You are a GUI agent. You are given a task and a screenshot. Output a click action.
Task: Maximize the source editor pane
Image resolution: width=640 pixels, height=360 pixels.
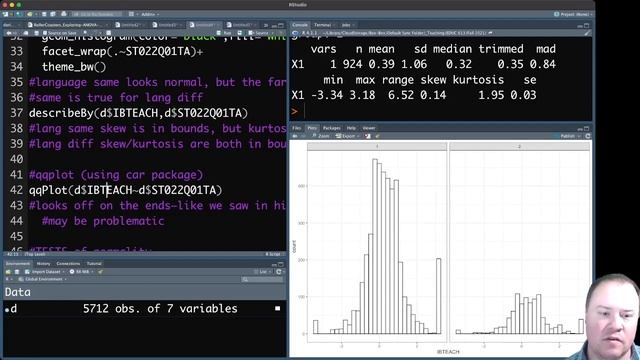coord(281,25)
